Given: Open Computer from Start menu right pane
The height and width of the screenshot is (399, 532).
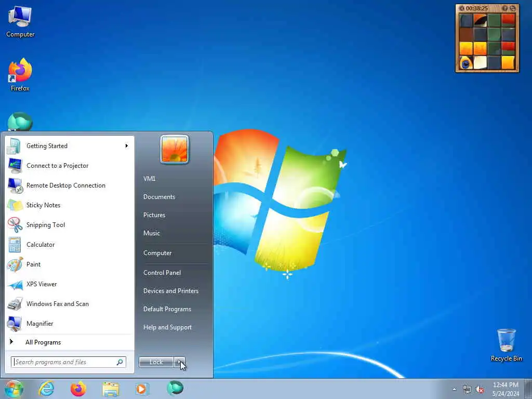Looking at the screenshot, I should [x=157, y=253].
